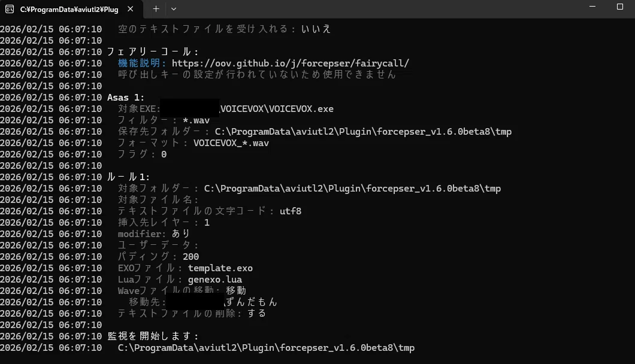Open a new terminal tab with plus icon
The width and height of the screenshot is (635, 364).
pos(156,9)
